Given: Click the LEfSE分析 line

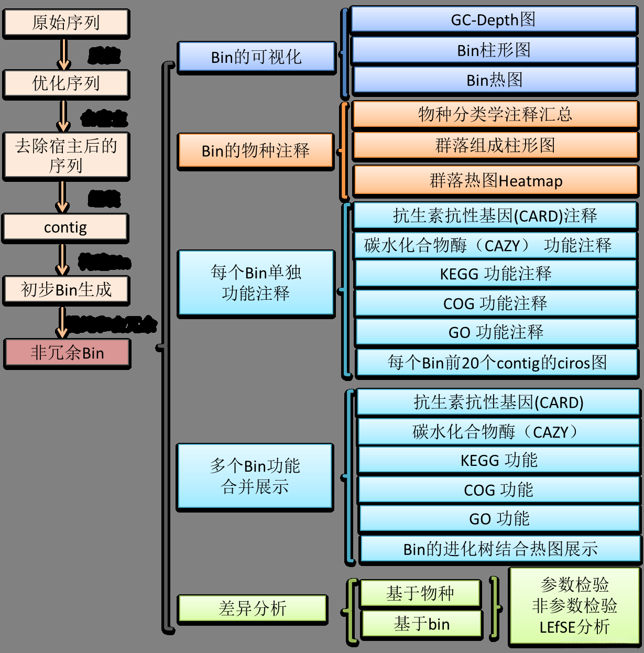Looking at the screenshot, I should [575, 627].
